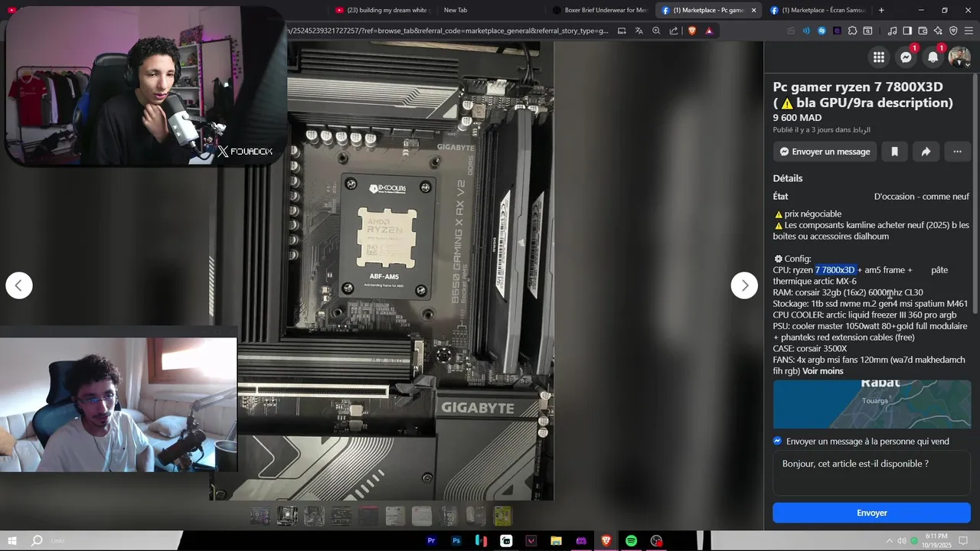This screenshot has width=980, height=551.
Task: Share the listing with the arrow icon
Action: (926, 152)
